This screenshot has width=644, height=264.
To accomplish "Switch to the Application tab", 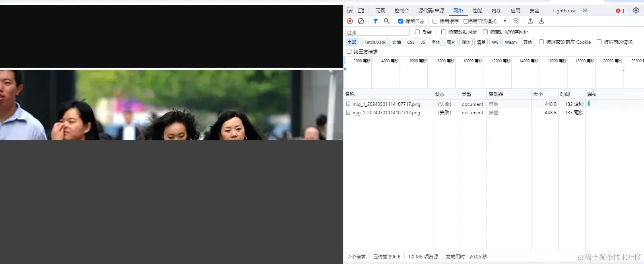I will [515, 11].
